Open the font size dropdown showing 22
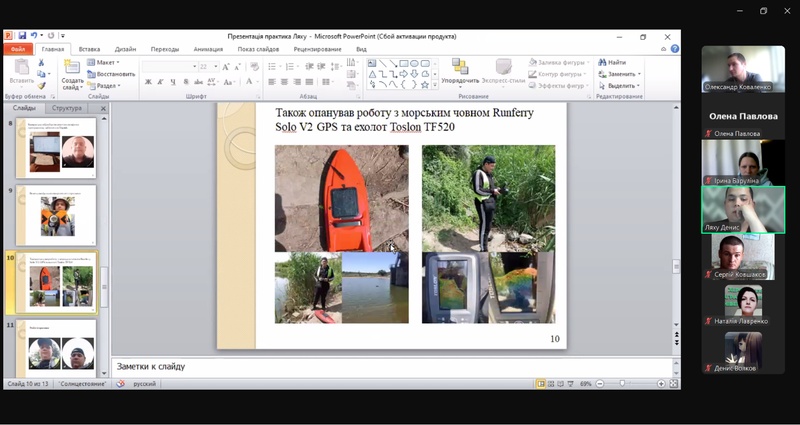This screenshot has height=425, width=800. coord(216,67)
